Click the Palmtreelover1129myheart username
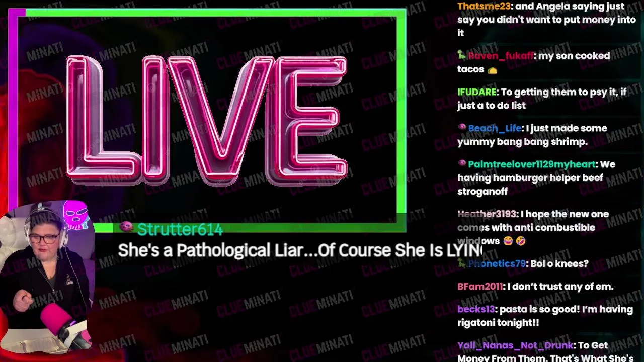The height and width of the screenshot is (362, 644). point(532,164)
